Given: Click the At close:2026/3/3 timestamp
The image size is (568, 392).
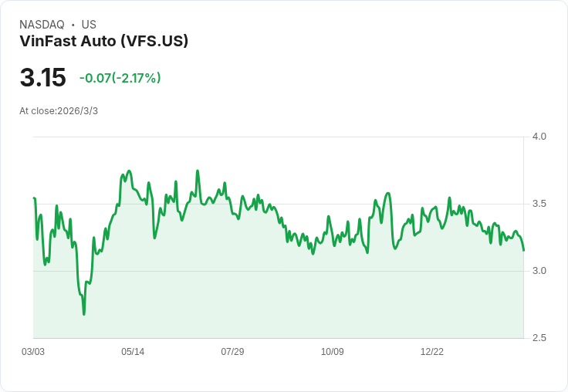Looking at the screenshot, I should (x=59, y=111).
